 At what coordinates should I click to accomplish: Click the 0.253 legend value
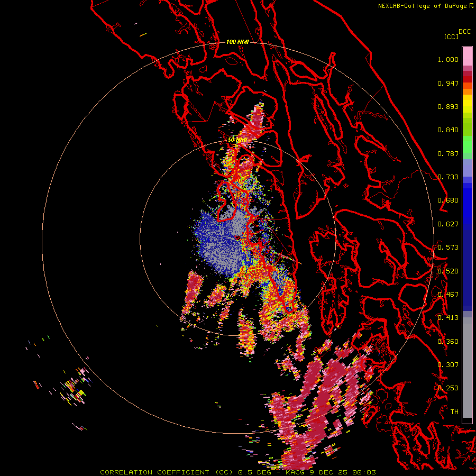[x=448, y=388]
